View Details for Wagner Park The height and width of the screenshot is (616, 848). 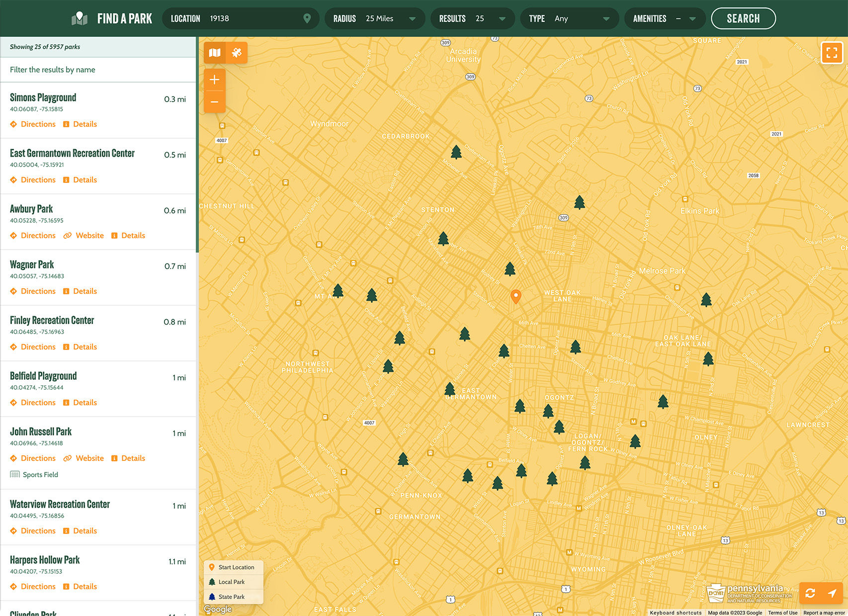click(85, 291)
